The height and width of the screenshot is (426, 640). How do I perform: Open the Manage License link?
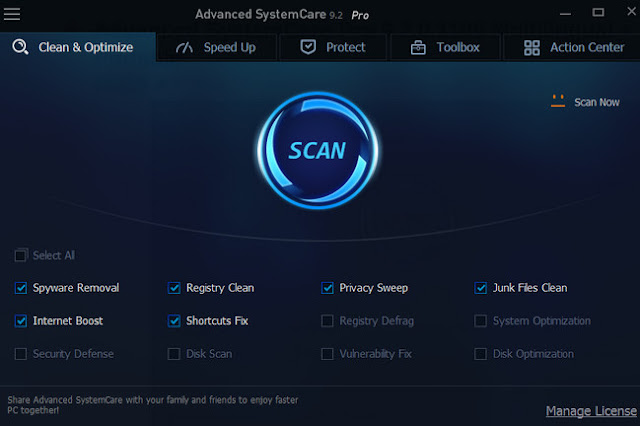tap(591, 411)
